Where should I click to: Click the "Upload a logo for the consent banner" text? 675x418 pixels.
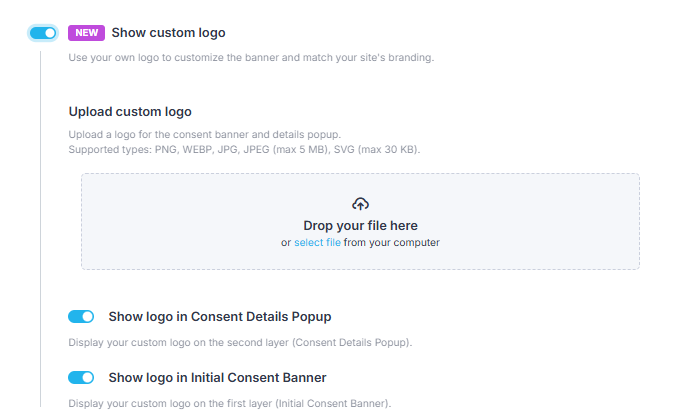coord(204,134)
